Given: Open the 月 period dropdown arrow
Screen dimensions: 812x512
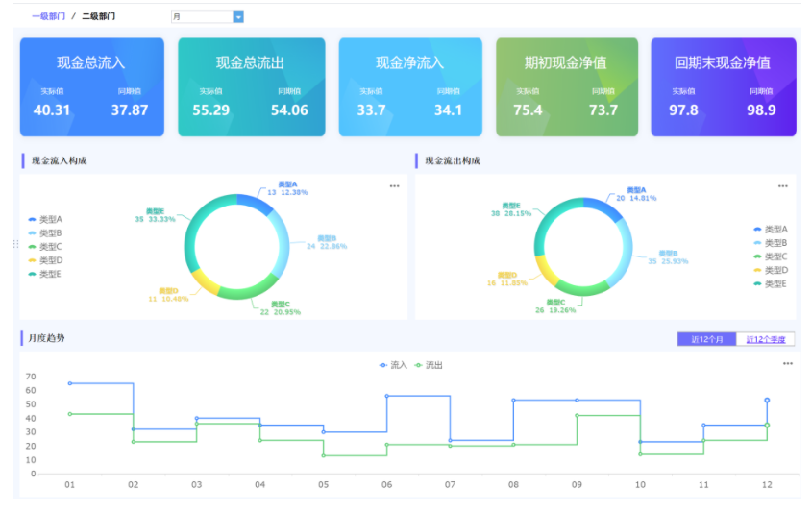Looking at the screenshot, I should [x=238, y=17].
